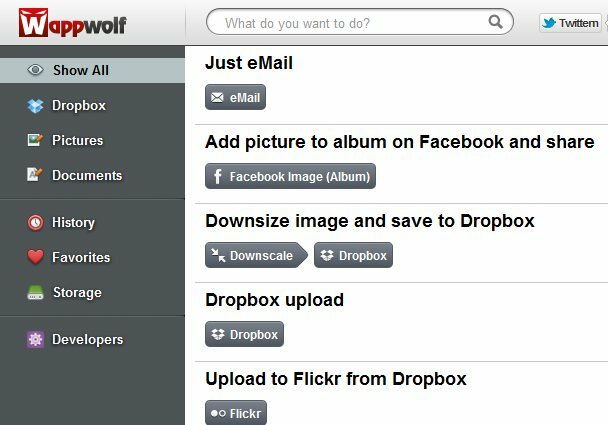Open 'Downsize image and save to Dropbox' heading
This screenshot has height=425, width=608.
pyautogui.click(x=370, y=221)
